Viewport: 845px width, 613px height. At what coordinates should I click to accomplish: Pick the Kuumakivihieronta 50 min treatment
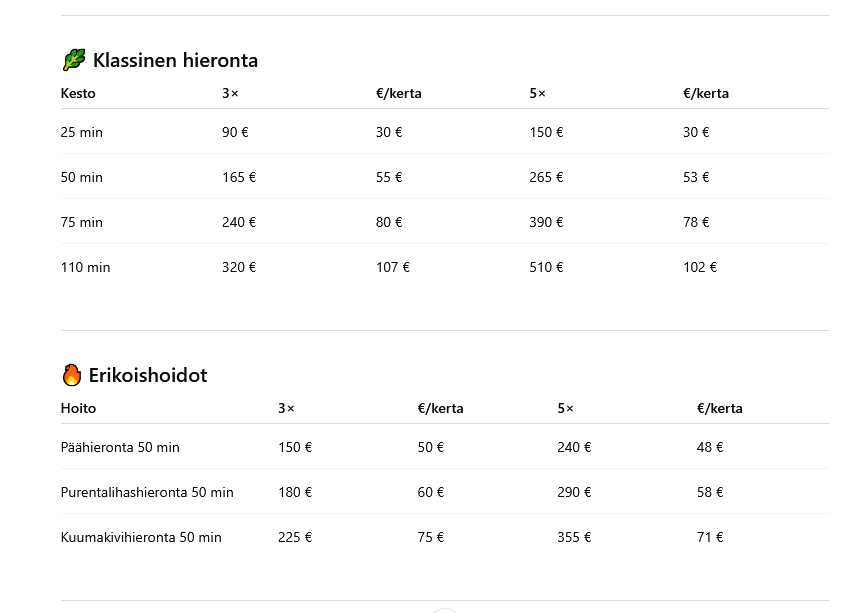[141, 537]
